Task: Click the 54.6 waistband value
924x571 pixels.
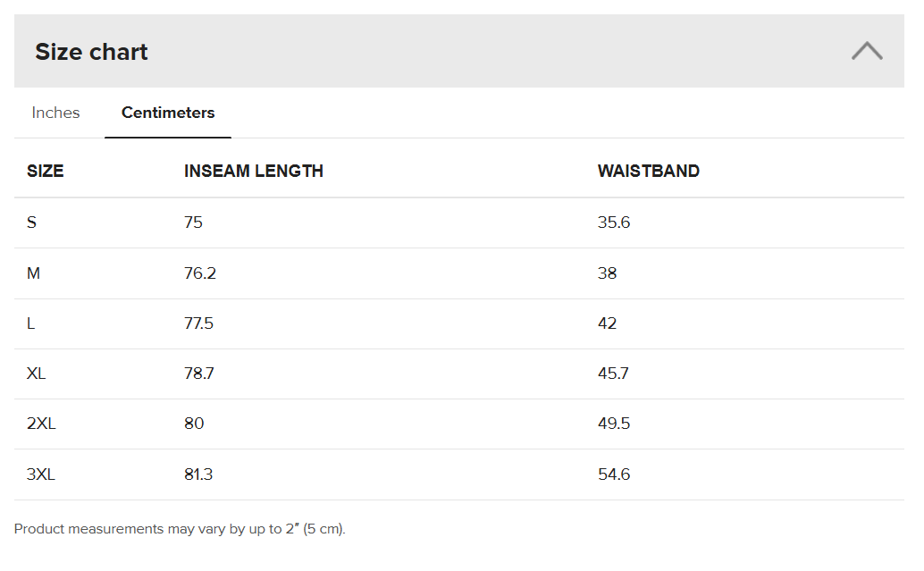Action: pos(614,474)
